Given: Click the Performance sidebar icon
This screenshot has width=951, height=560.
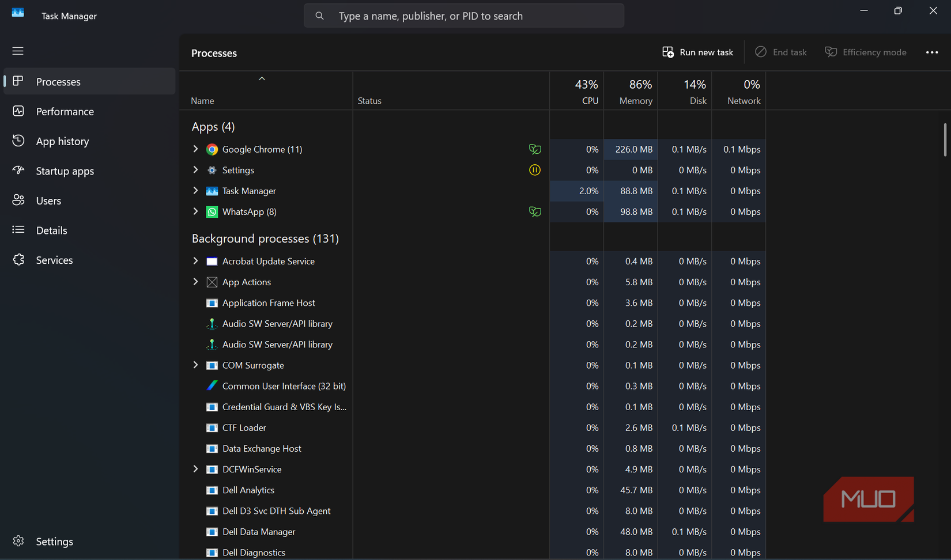Looking at the screenshot, I should point(18,111).
